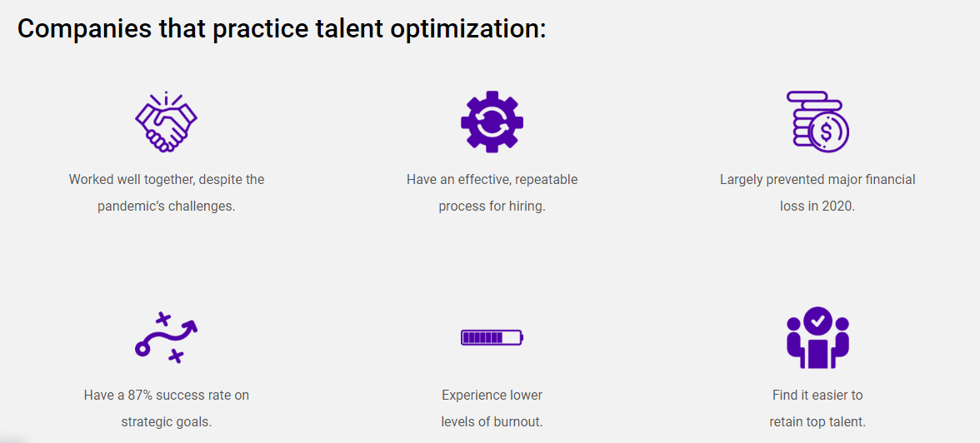The image size is (980, 443).
Task: Click the strategy path arrow icon
Action: coord(167,337)
